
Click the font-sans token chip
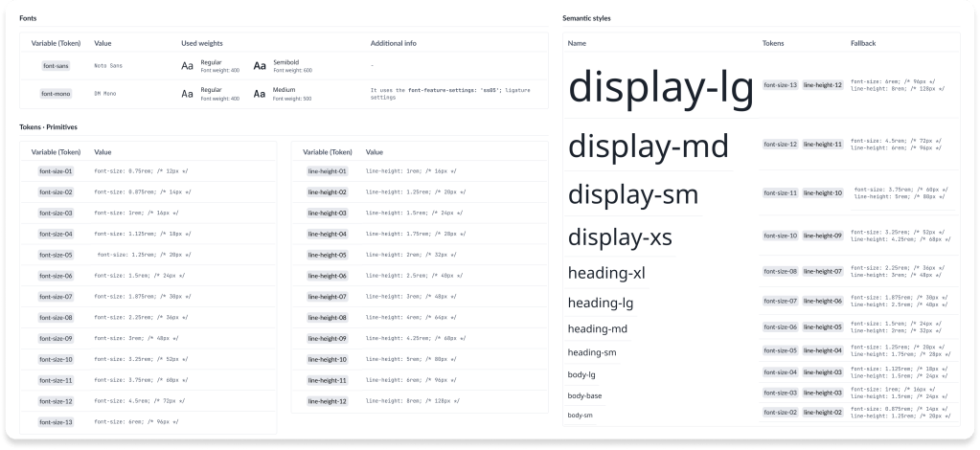pos(56,66)
